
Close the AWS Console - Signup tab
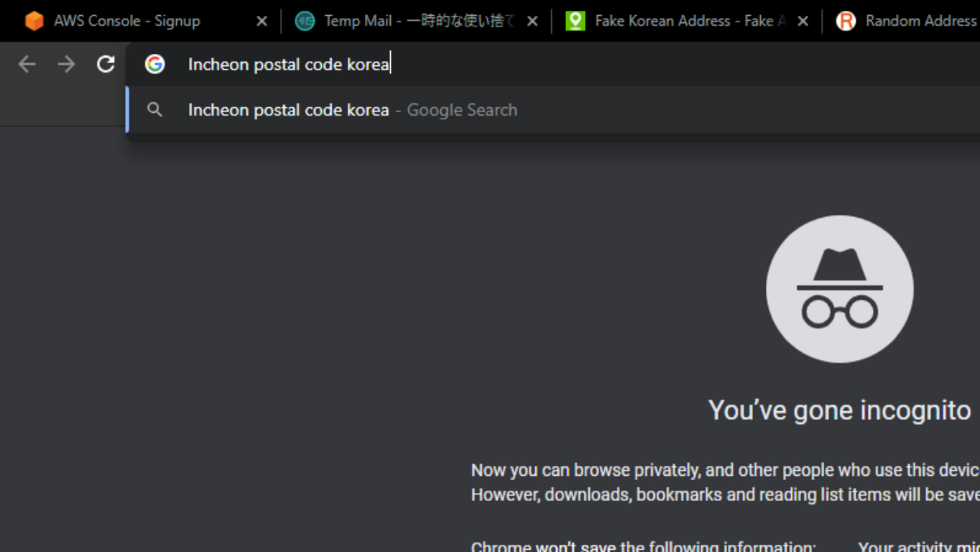262,22
